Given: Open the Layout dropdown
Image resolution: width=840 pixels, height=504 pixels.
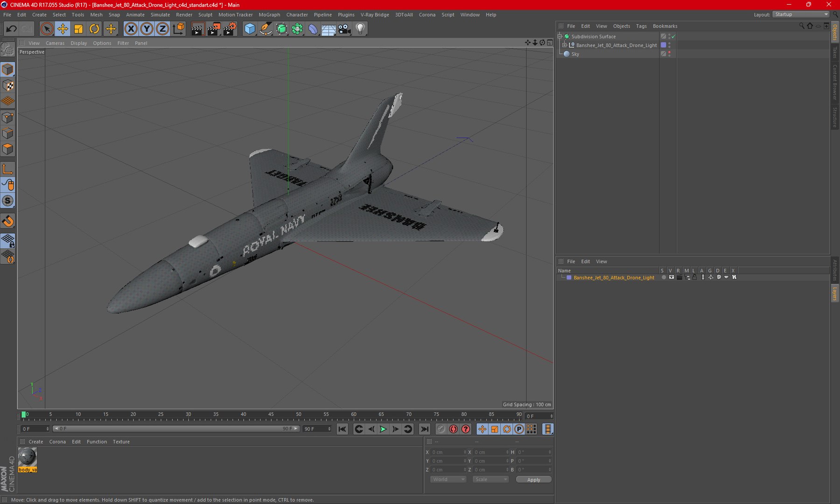Looking at the screenshot, I should point(801,14).
